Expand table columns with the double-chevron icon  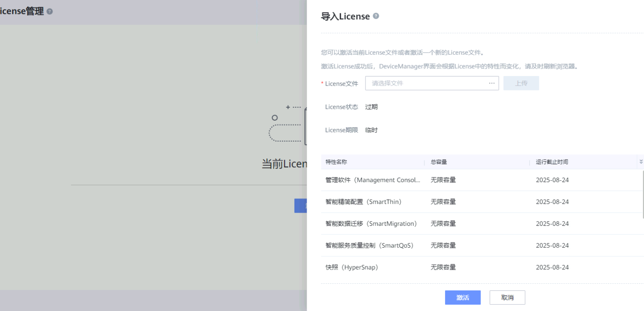click(x=641, y=162)
